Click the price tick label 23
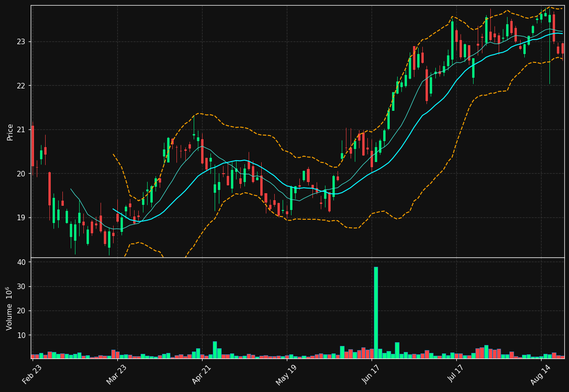The width and height of the screenshot is (569, 392). click(21, 41)
